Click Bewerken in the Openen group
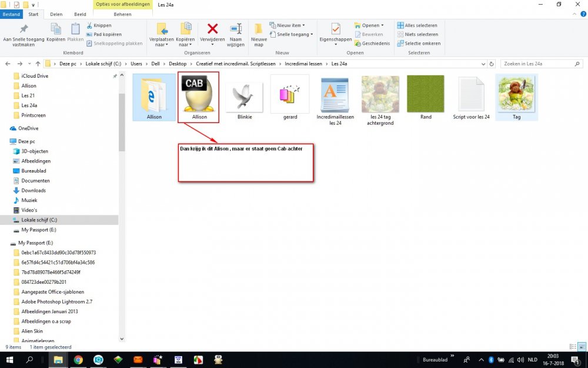 pyautogui.click(x=369, y=34)
